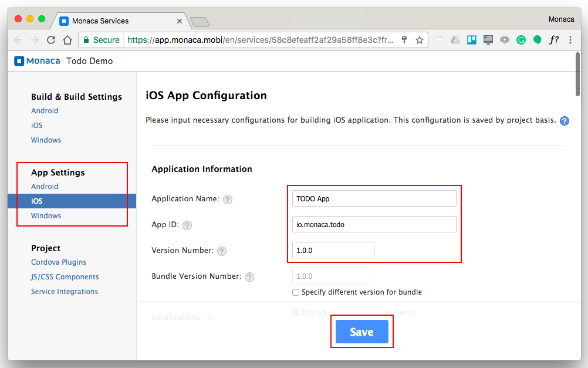Click the Grammarly extension icon
This screenshot has width=588, height=368.
pyautogui.click(x=521, y=40)
